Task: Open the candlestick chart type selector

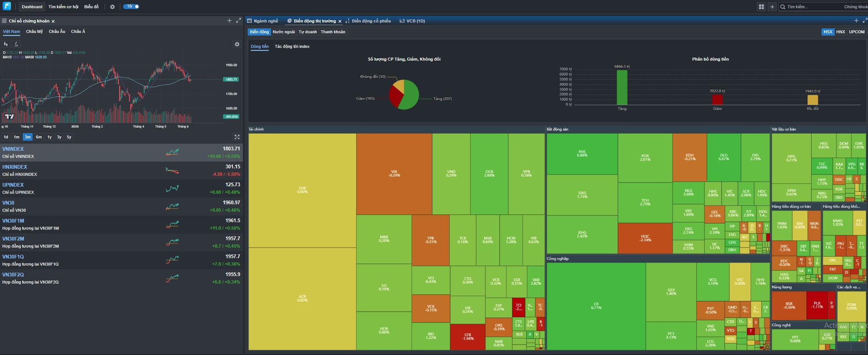Action: (x=6, y=44)
